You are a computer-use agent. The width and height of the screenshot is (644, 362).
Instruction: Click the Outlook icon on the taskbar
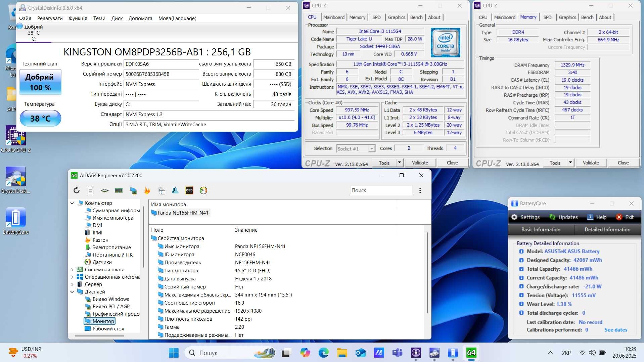pos(360,353)
